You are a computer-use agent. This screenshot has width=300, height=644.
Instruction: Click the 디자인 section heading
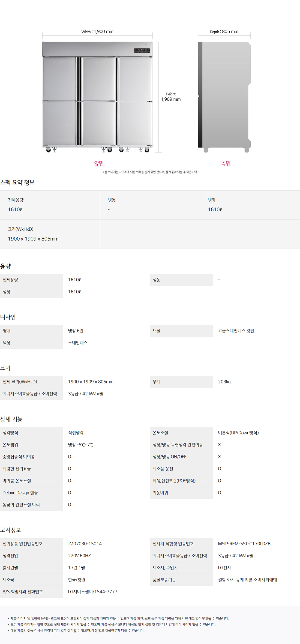pyautogui.click(x=8, y=317)
